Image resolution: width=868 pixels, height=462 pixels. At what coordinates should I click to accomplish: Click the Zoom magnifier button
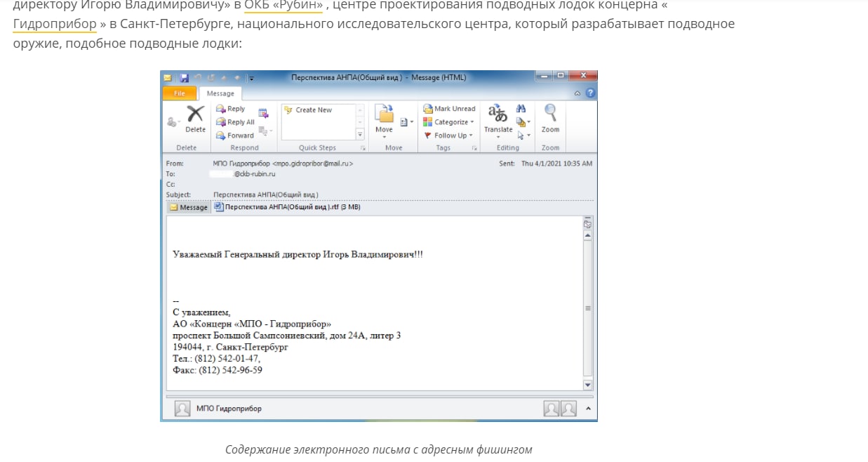[x=551, y=119]
